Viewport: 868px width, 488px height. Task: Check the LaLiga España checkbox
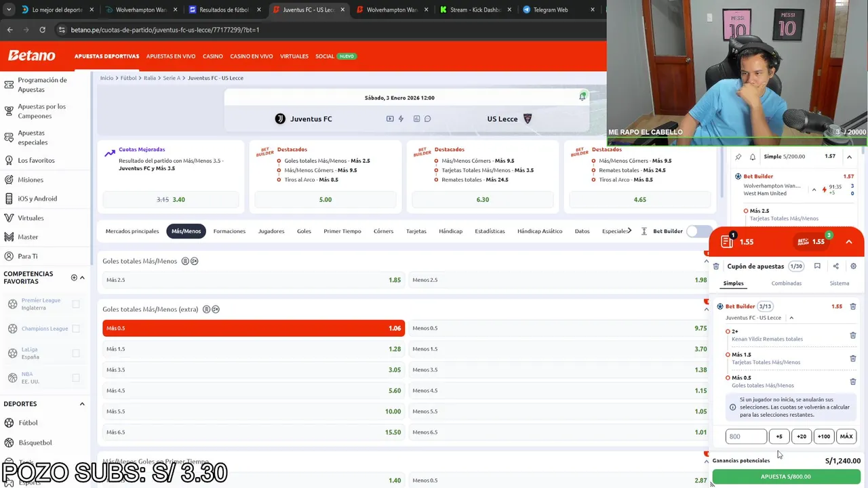[x=76, y=353]
